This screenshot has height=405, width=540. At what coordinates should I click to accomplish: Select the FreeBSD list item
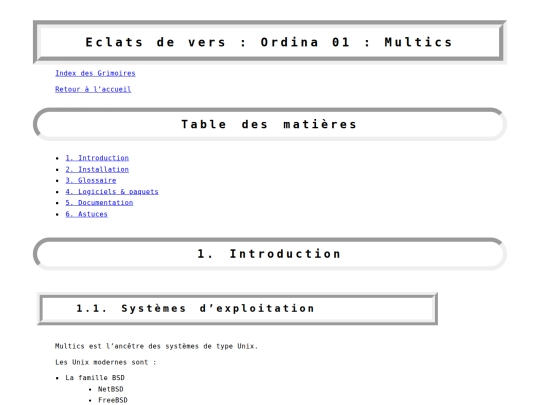point(113,400)
